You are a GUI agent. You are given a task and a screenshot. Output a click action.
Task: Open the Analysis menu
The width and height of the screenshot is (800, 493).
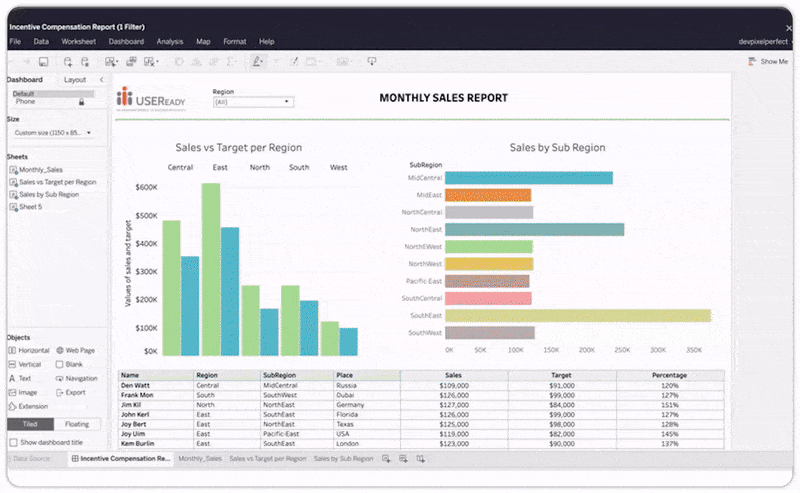(x=170, y=42)
